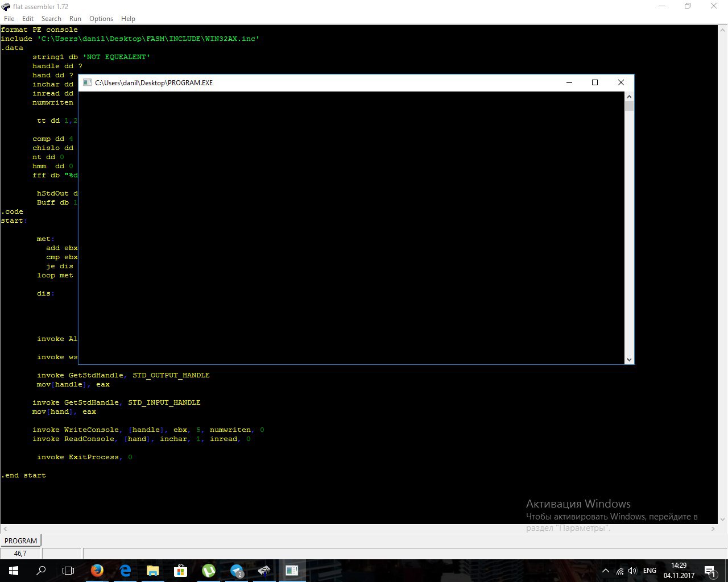728x582 pixels.
Task: Click the GetStdHandle STD_INPUT_HANDLE line
Action: point(117,402)
